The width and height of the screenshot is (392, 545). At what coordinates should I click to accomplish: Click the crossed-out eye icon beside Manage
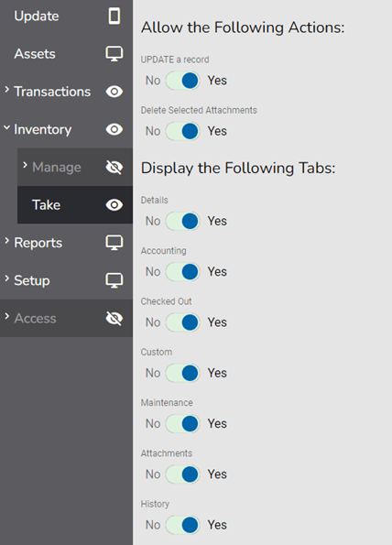tap(114, 168)
